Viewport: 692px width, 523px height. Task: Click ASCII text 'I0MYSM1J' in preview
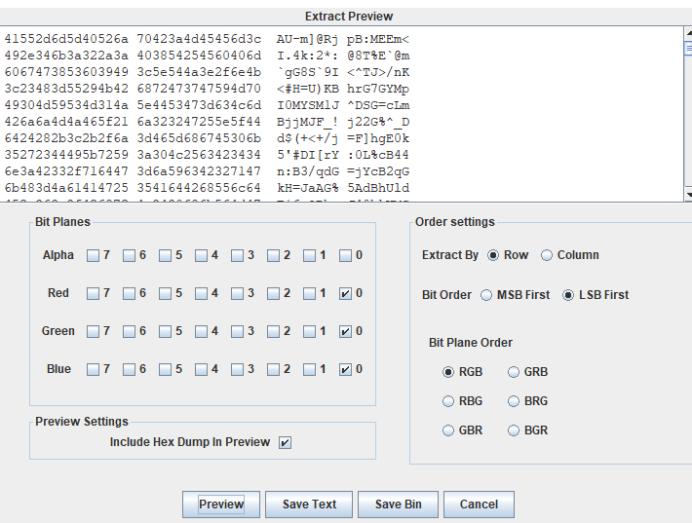[308, 105]
